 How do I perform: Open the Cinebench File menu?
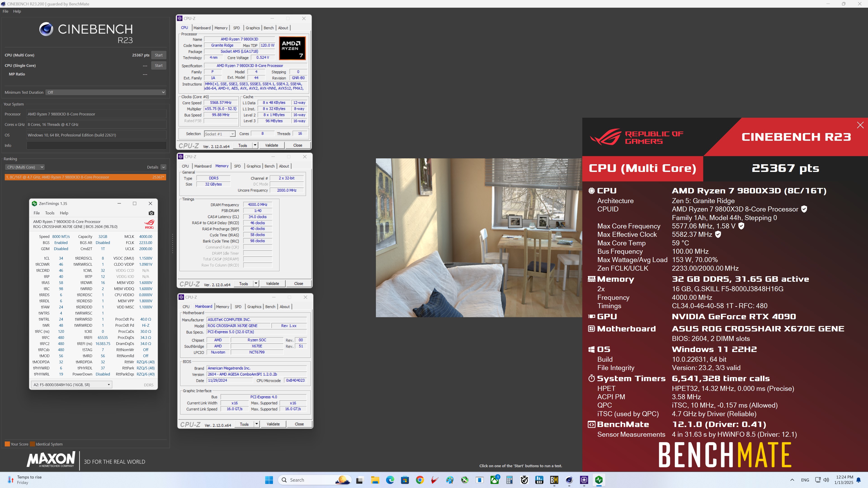pyautogui.click(x=5, y=11)
